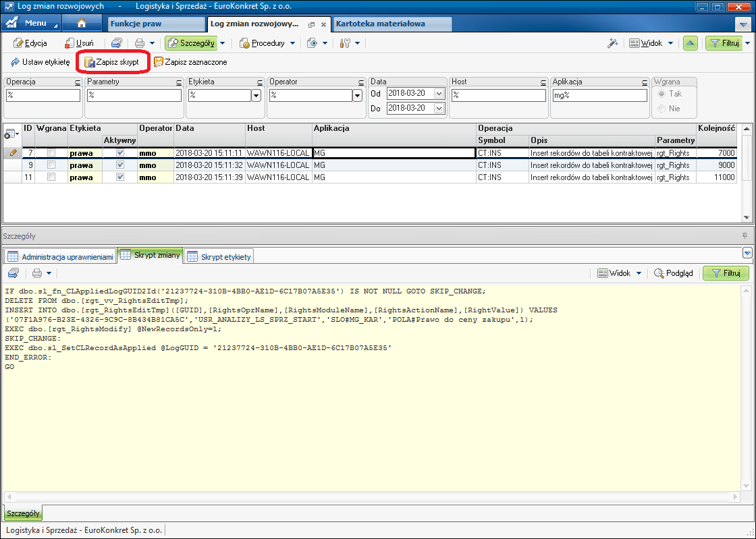756x539 pixels.
Task: Open Procedury procedures button
Action: tap(263, 43)
